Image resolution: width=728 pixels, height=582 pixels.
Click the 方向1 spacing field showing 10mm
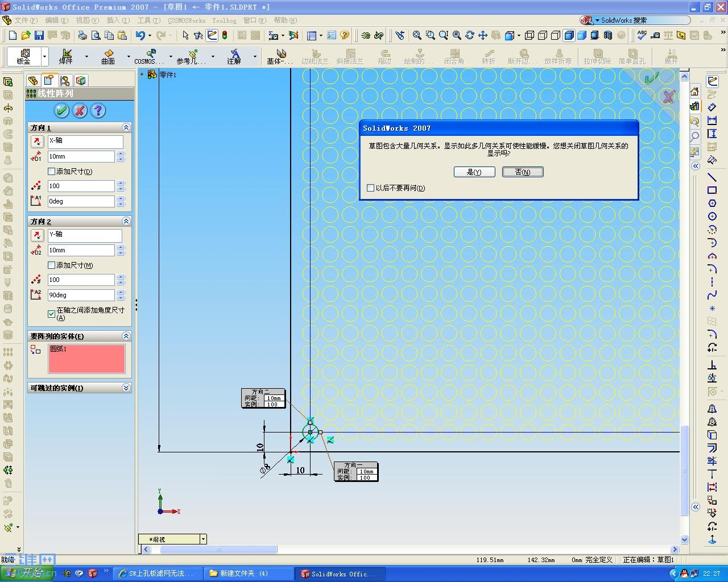click(x=81, y=156)
